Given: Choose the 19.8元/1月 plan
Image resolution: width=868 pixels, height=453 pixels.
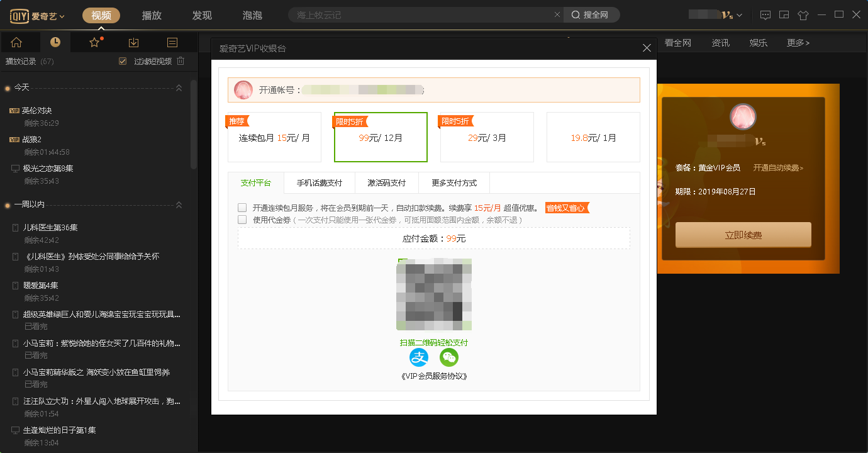Looking at the screenshot, I should tap(593, 137).
